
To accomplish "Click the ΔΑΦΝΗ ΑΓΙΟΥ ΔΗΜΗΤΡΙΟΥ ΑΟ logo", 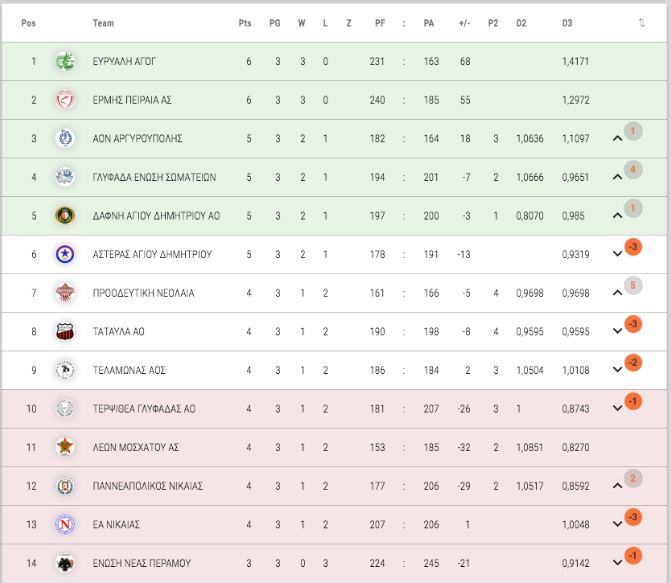I will coord(65,215).
